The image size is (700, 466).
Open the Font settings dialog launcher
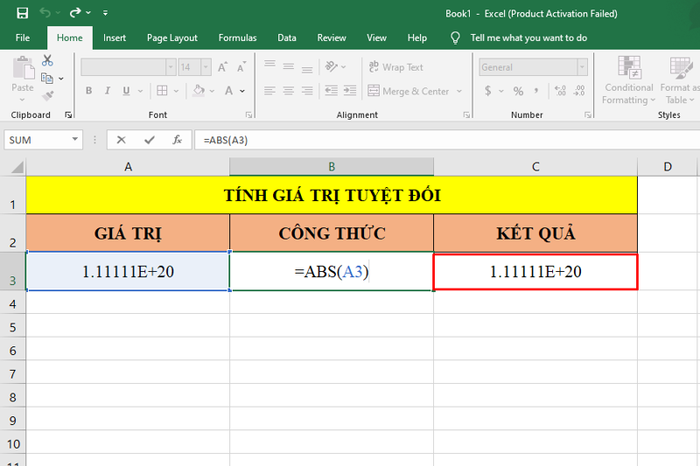(249, 115)
